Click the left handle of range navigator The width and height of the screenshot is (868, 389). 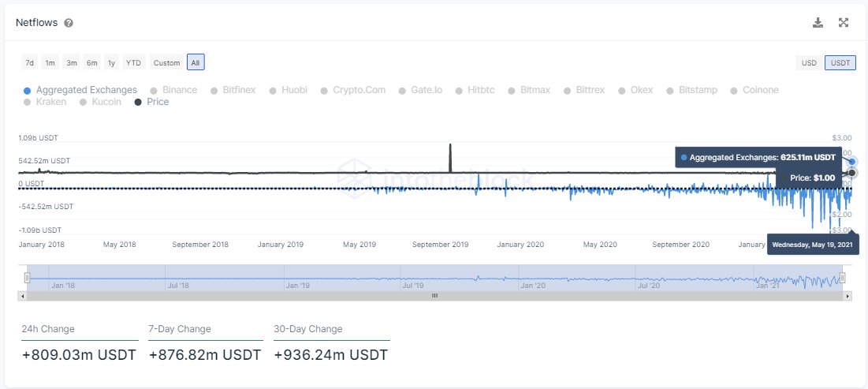27,278
